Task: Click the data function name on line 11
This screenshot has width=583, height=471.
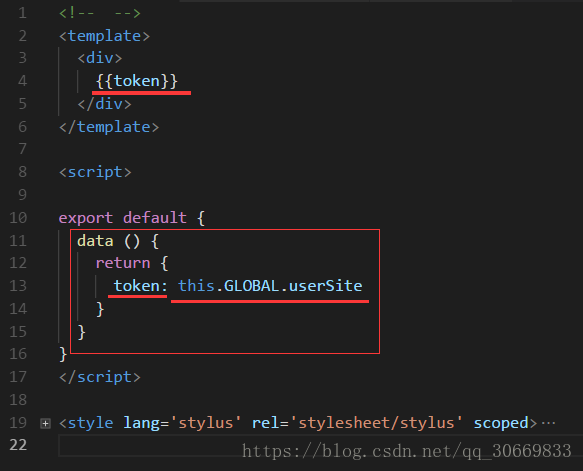Action: click(95, 241)
